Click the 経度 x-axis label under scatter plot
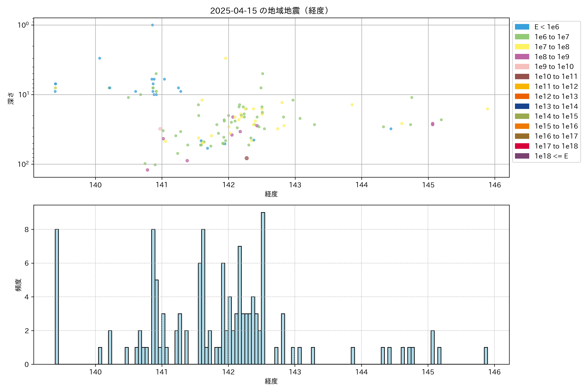 (x=271, y=194)
